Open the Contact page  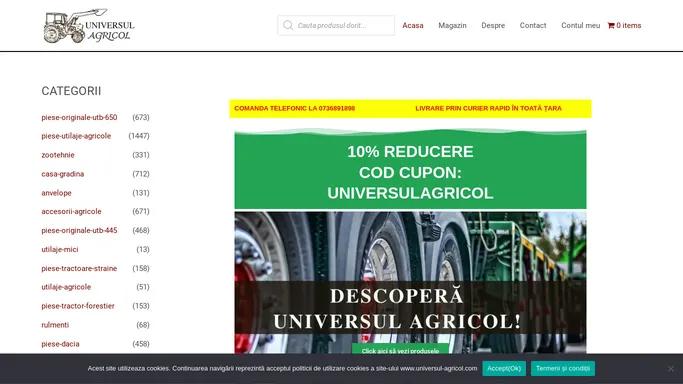coord(533,26)
